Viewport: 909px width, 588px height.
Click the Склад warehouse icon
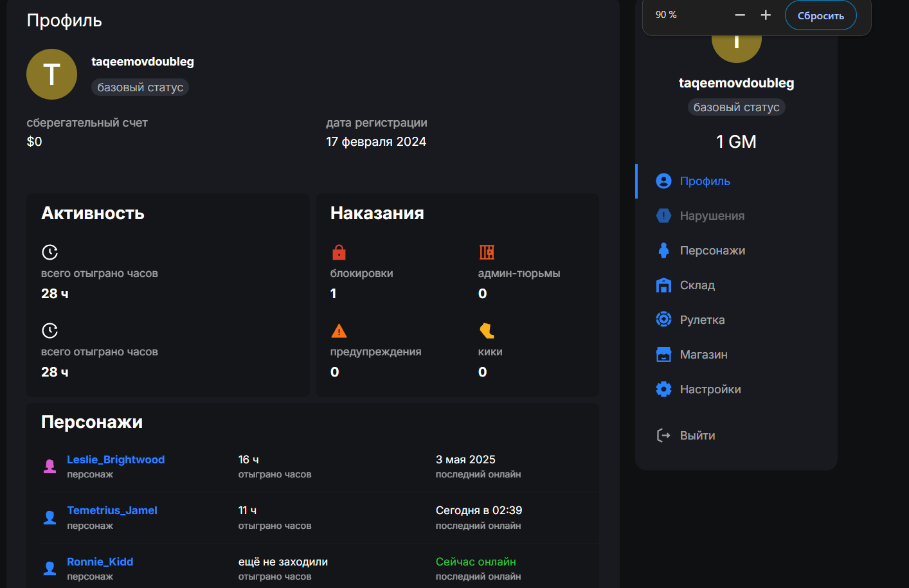[x=663, y=285]
